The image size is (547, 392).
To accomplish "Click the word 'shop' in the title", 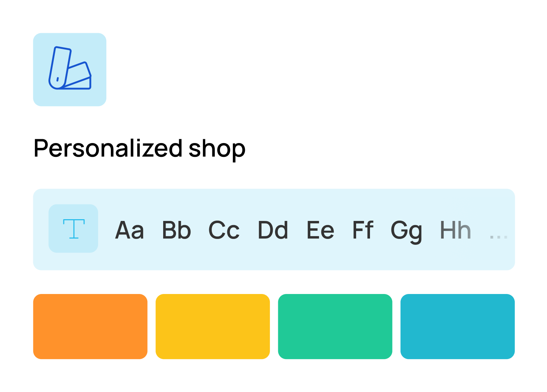I will 217,150.
